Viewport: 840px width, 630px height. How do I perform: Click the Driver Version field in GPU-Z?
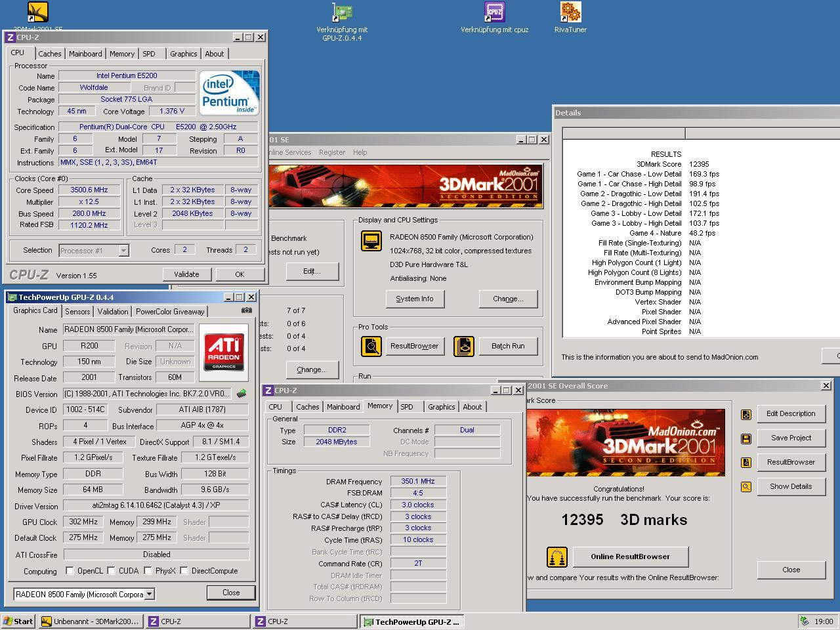coord(156,506)
